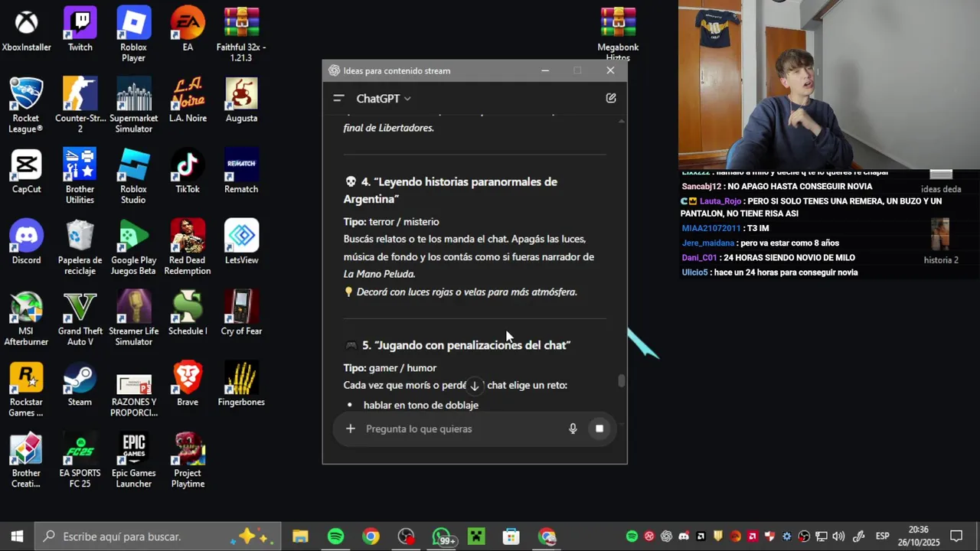Select the Roblox Player desktop icon
Viewport: 980px width, 551px height.
(134, 35)
